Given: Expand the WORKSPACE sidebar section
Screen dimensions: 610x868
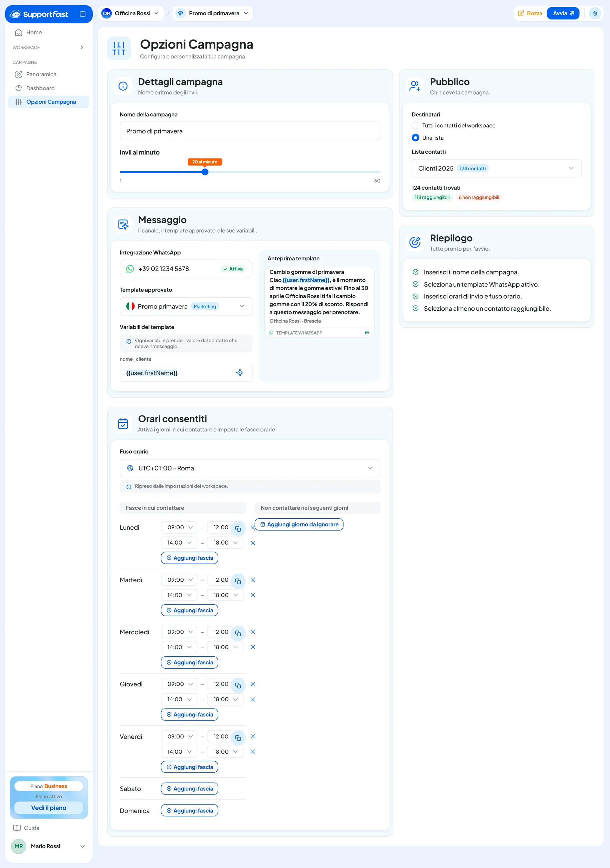Looking at the screenshot, I should 48,47.
